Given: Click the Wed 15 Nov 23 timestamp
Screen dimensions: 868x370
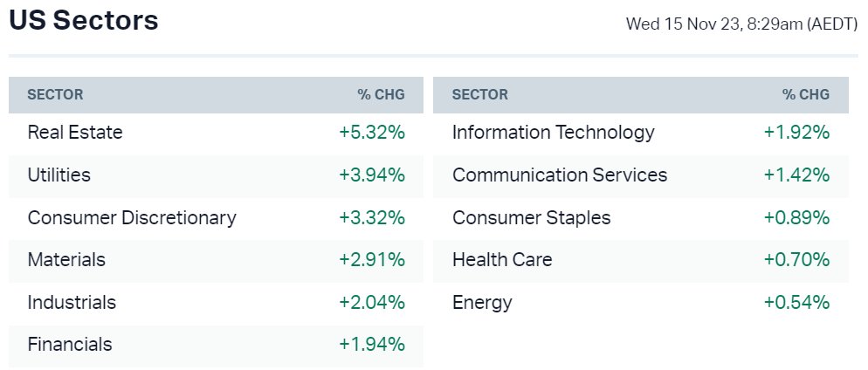Looking at the screenshot, I should [x=741, y=24].
